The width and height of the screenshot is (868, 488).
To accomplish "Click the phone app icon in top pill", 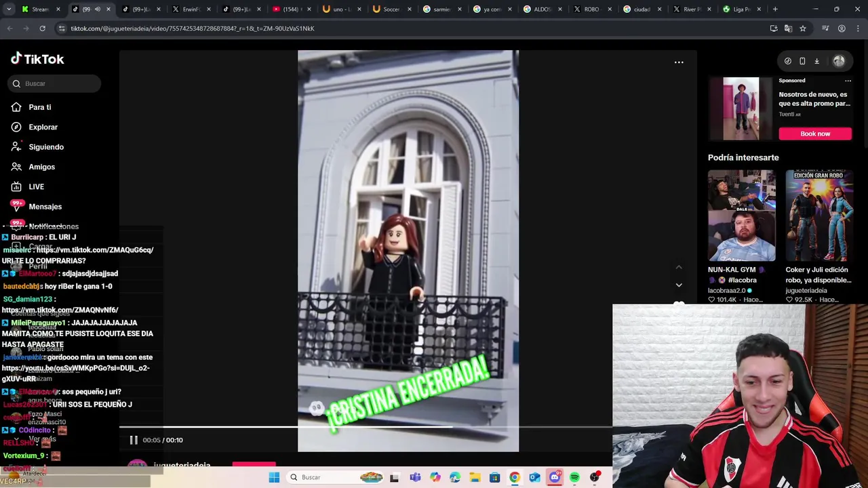I will [x=802, y=61].
